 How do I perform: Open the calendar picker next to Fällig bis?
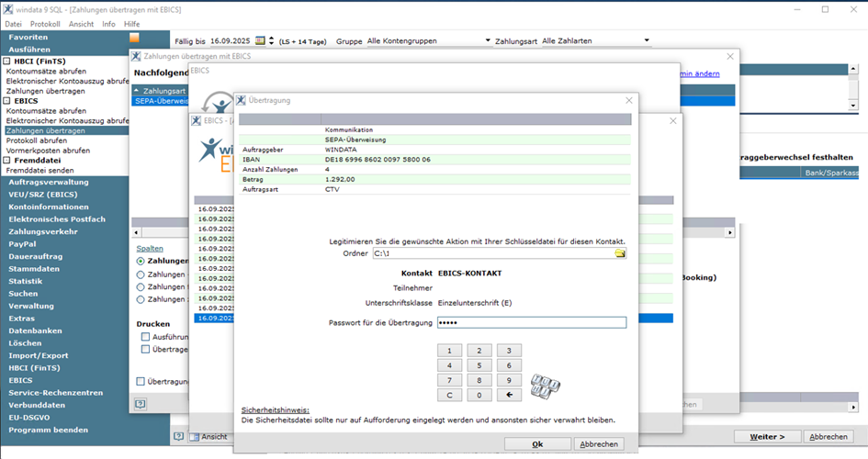coord(260,41)
